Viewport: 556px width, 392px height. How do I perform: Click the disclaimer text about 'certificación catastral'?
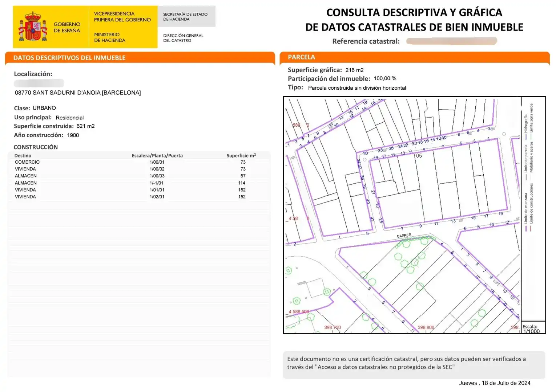pos(406,363)
